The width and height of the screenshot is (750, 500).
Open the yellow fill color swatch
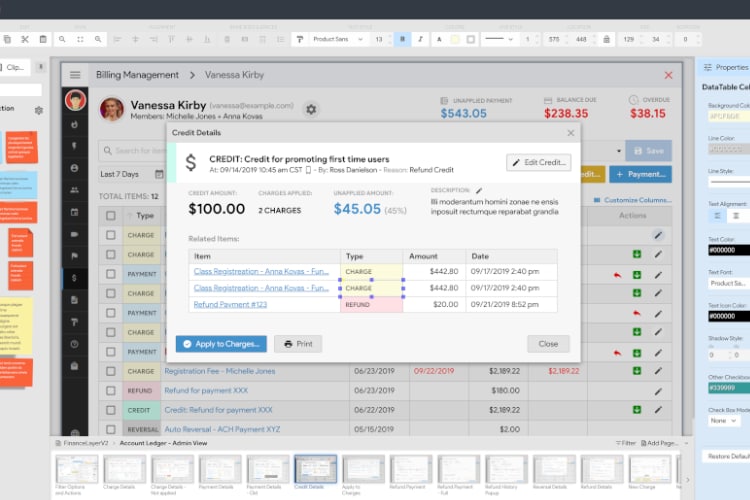[x=455, y=39]
